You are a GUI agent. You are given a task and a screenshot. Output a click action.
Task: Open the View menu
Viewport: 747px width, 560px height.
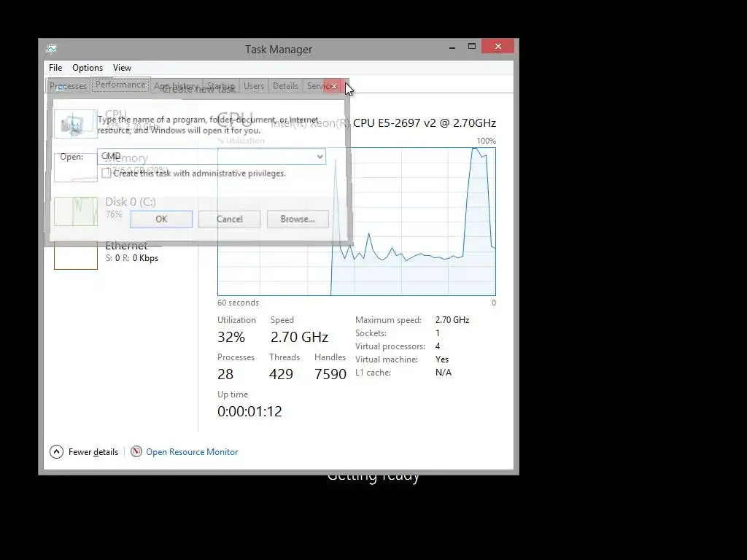(x=122, y=68)
